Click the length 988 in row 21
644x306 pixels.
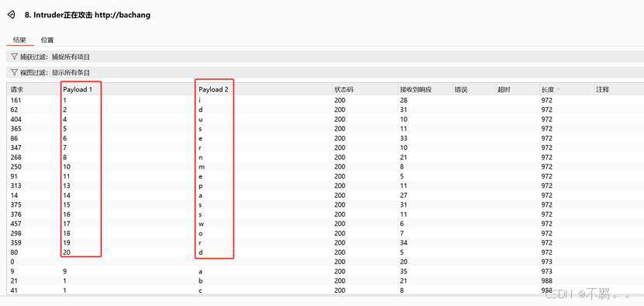coord(547,280)
